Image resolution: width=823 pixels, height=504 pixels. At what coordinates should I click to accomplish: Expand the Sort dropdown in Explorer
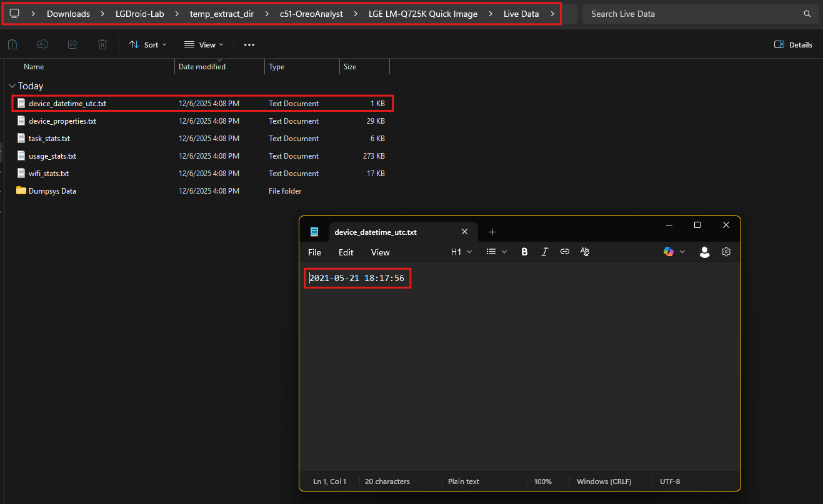click(148, 44)
